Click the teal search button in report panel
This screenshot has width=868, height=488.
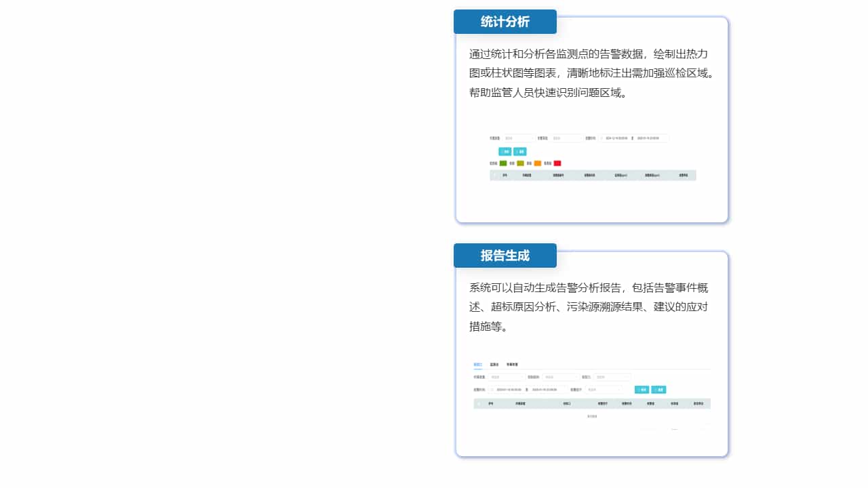point(642,390)
